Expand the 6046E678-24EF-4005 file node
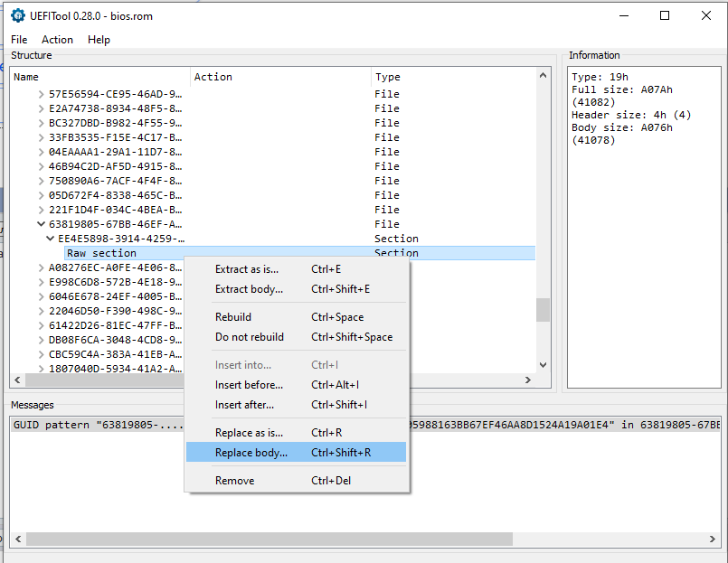The image size is (728, 563). point(41,296)
